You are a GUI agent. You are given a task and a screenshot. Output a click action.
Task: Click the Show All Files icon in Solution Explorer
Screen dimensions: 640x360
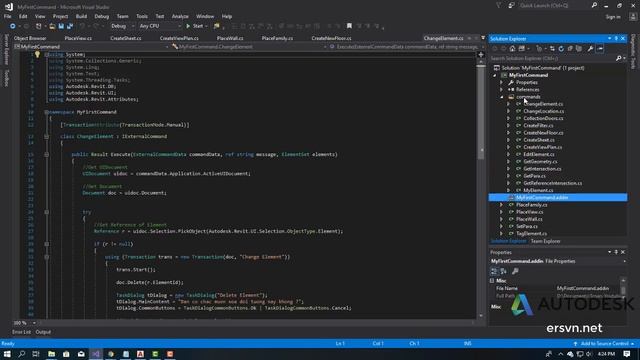point(579,49)
